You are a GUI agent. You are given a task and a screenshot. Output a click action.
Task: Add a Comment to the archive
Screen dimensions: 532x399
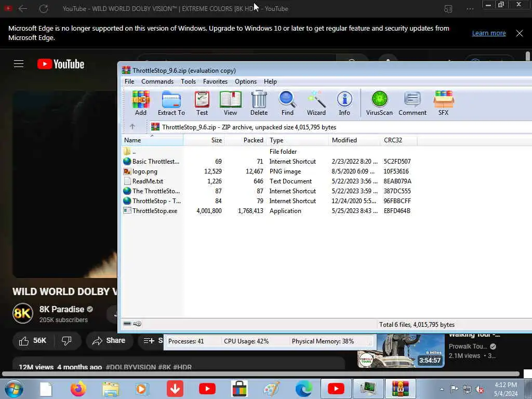(412, 103)
